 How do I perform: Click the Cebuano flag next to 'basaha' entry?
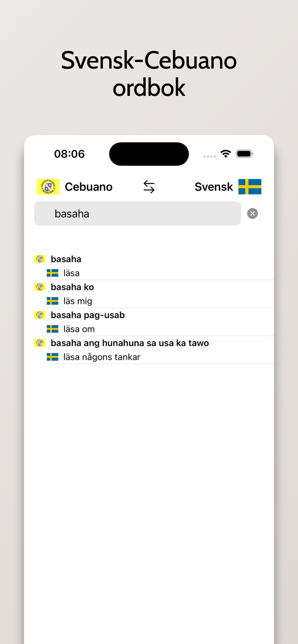click(40, 258)
